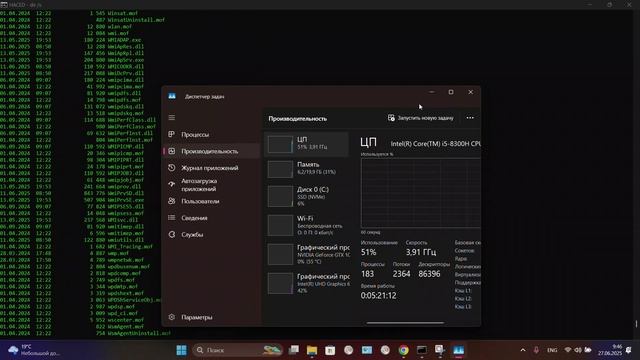Click Запустить новую задачу button
640x360 pixels.
coord(420,118)
